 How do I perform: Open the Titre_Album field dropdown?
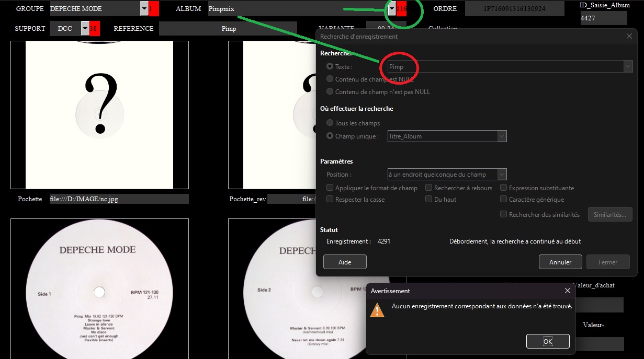[502, 136]
